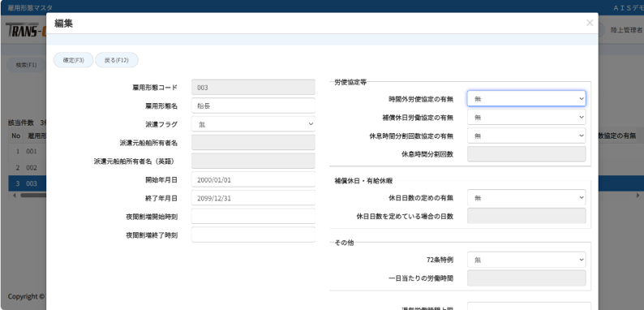Open the 72条特例 dropdown

(x=526, y=260)
